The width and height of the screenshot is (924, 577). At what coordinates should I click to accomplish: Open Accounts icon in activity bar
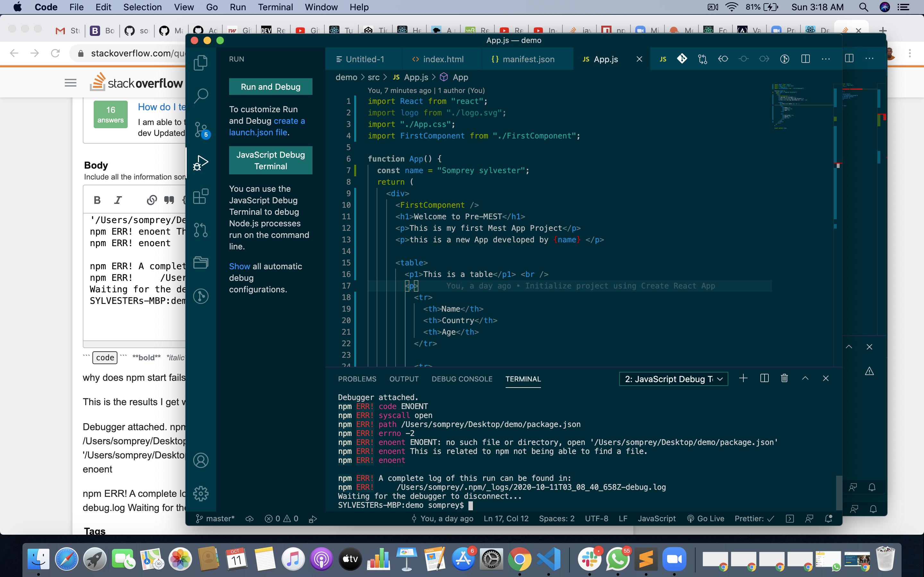point(201,460)
